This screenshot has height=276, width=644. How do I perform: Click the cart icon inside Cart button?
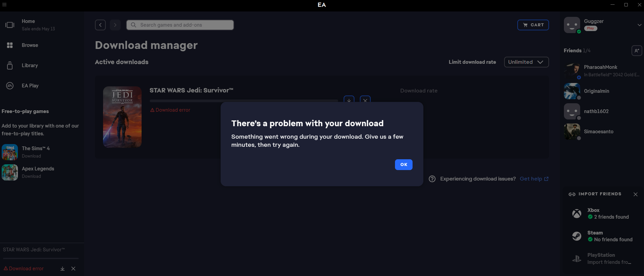(525, 25)
